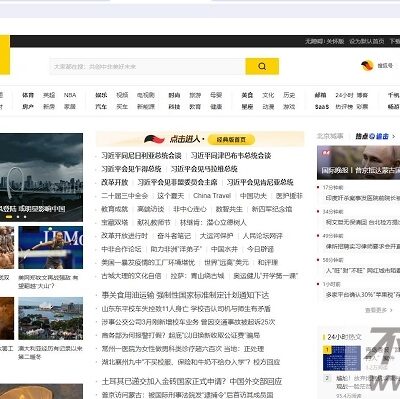Open the 娱乐 navigation category

[x=101, y=95]
